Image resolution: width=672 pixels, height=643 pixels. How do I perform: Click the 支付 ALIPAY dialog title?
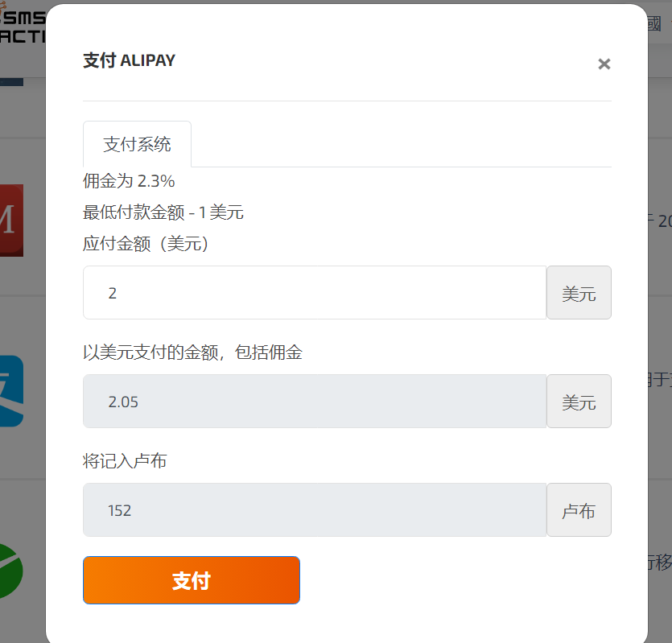[127, 60]
